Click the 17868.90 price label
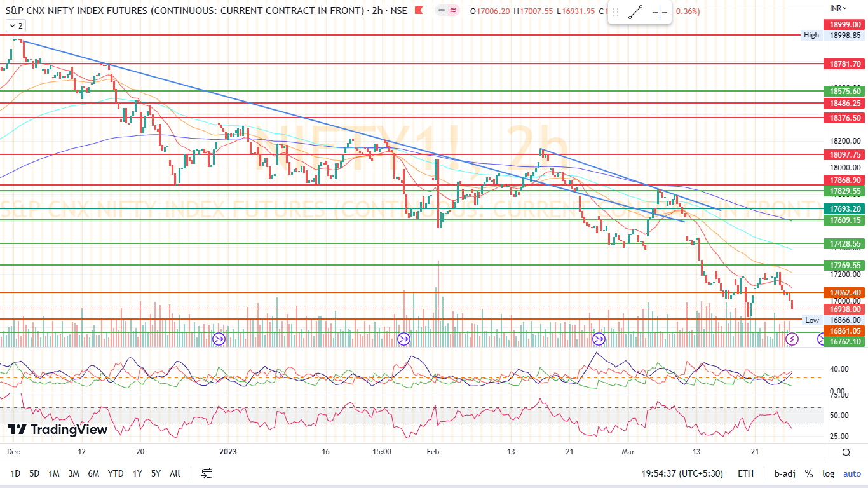The width and height of the screenshot is (868, 488). pyautogui.click(x=845, y=181)
